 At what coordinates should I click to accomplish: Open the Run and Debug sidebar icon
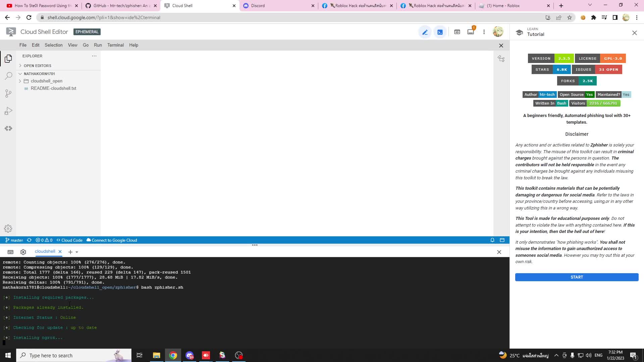pos(8,111)
